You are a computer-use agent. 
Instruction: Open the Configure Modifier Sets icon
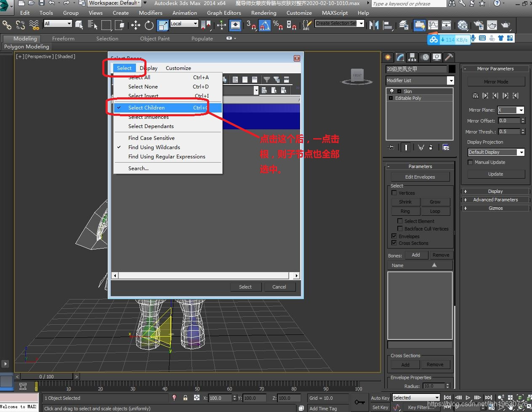coord(446,147)
